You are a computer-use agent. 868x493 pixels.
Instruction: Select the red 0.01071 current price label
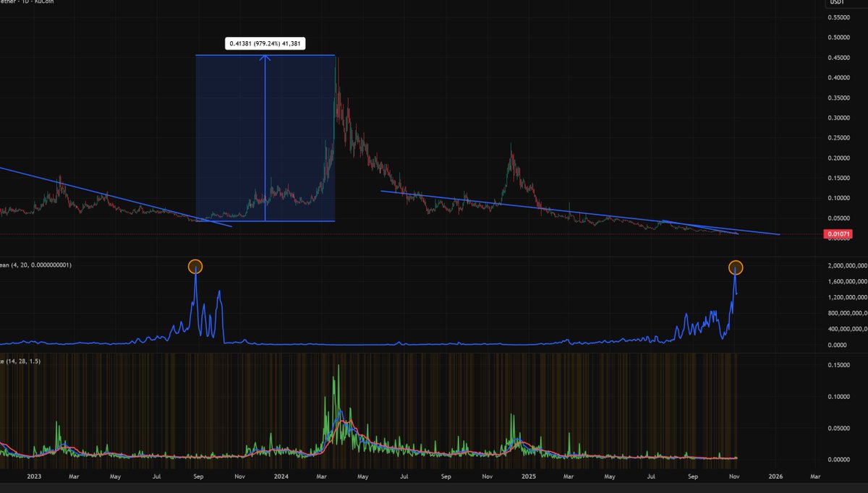[x=837, y=234]
